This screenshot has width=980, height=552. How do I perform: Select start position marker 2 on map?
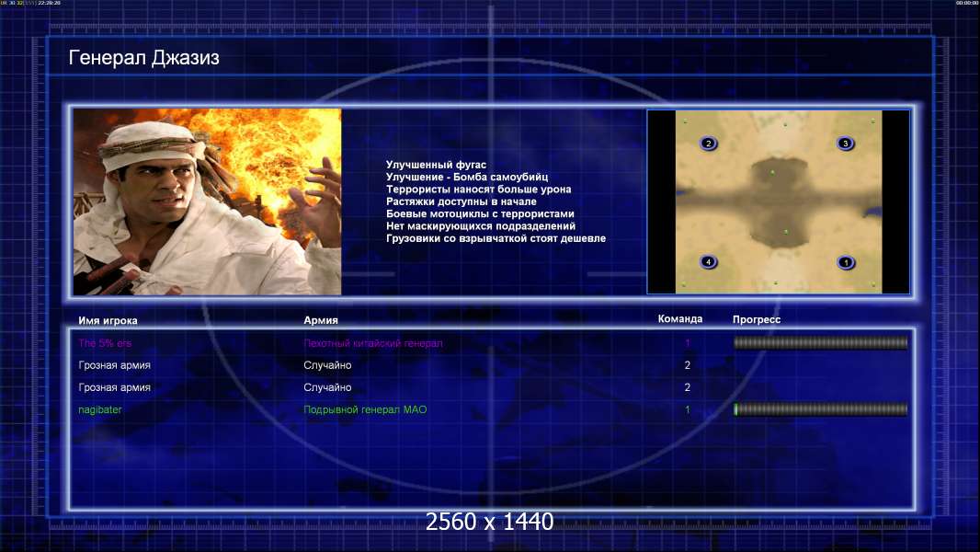point(708,144)
